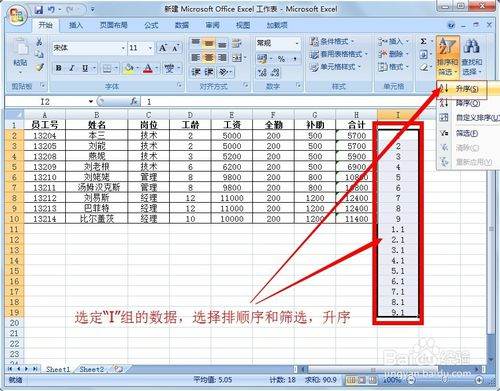Apply the fill color bucket
Screen dimensions: 500x391
(128, 69)
